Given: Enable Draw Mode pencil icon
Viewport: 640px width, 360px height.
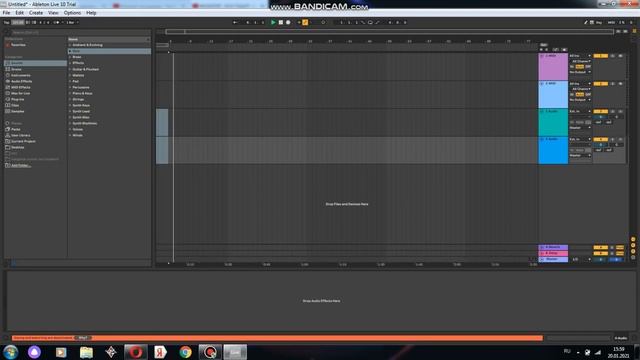Looking at the screenshot, I should [585, 22].
